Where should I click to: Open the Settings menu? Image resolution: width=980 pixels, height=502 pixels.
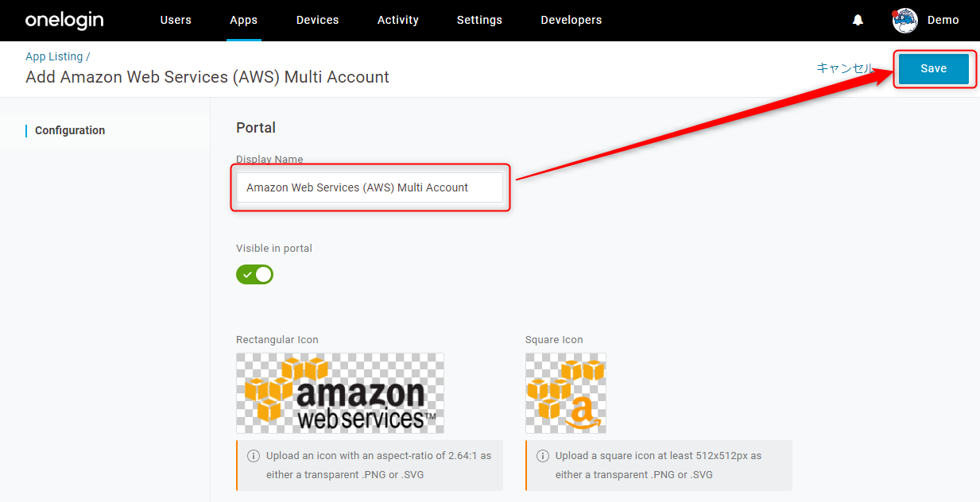479,21
